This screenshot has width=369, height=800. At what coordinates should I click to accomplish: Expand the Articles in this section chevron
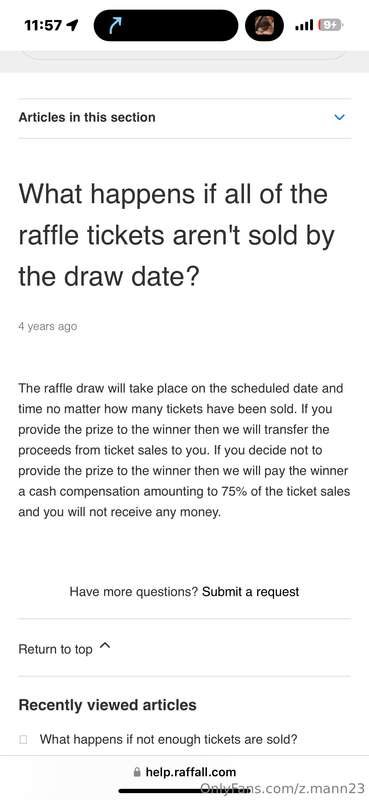[x=339, y=117]
